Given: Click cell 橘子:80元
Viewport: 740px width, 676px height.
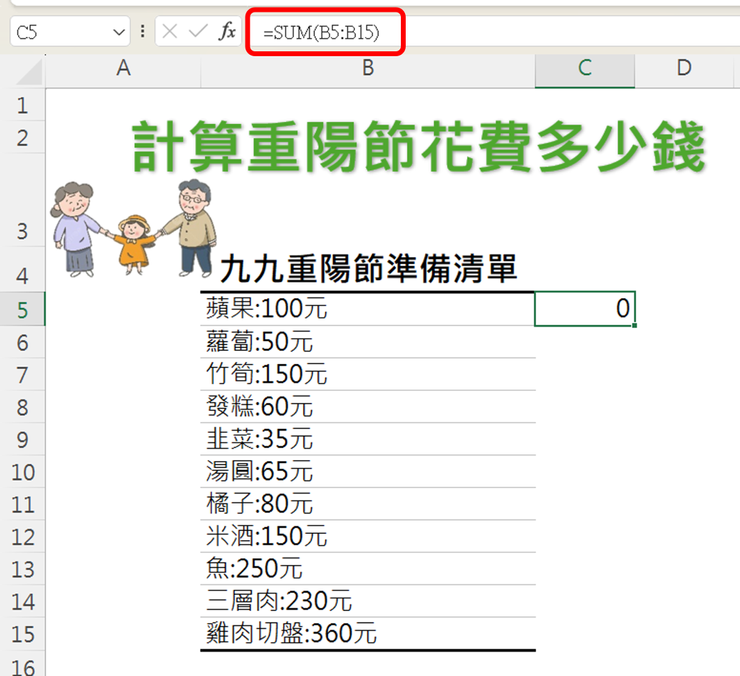Looking at the screenshot, I should (368, 504).
